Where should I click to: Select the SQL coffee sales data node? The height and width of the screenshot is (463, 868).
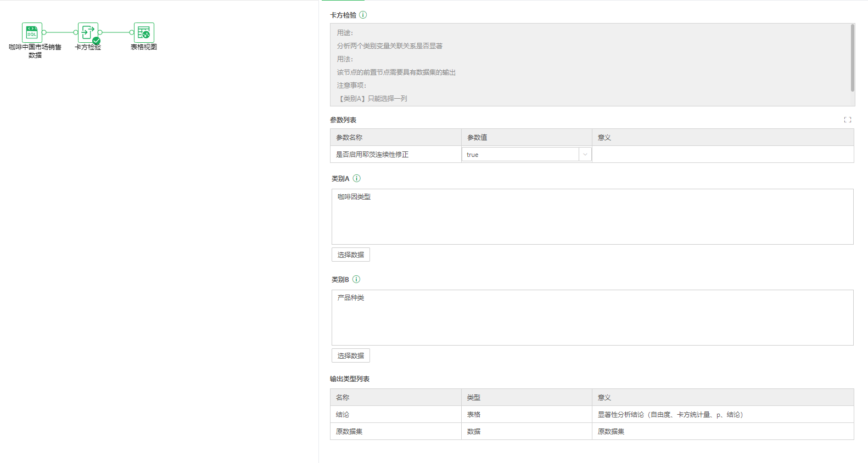32,32
